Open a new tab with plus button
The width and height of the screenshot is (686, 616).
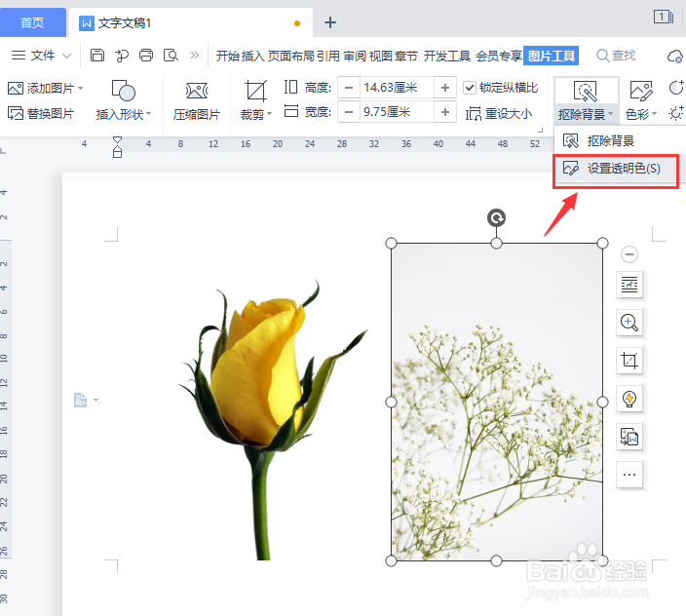(330, 22)
